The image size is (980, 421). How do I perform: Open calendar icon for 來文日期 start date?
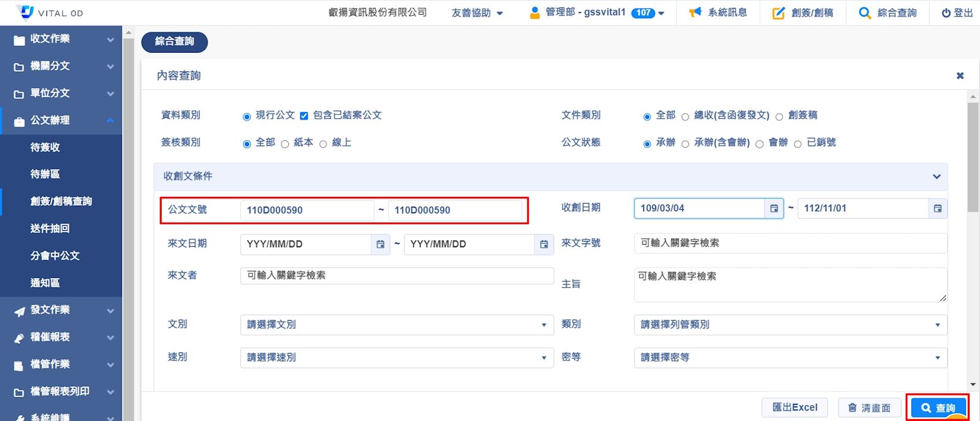point(380,244)
